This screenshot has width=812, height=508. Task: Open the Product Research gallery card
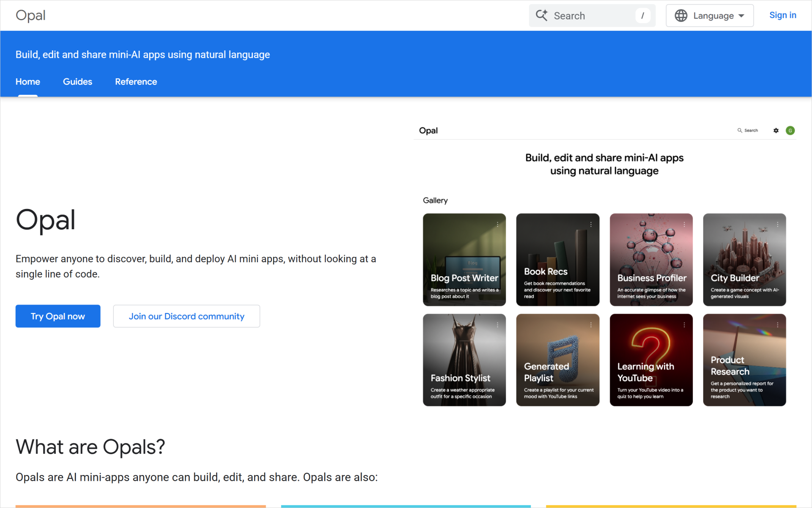point(744,360)
